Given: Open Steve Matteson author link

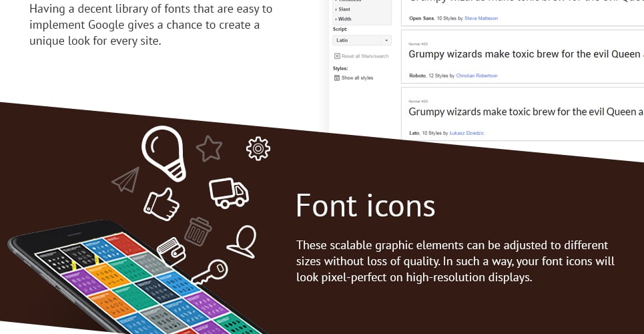Looking at the screenshot, I should tap(481, 19).
